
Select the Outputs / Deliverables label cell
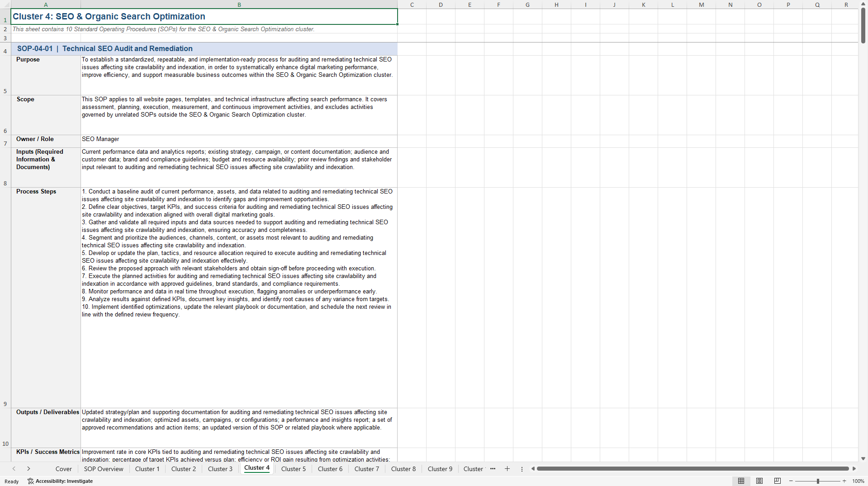tap(46, 428)
